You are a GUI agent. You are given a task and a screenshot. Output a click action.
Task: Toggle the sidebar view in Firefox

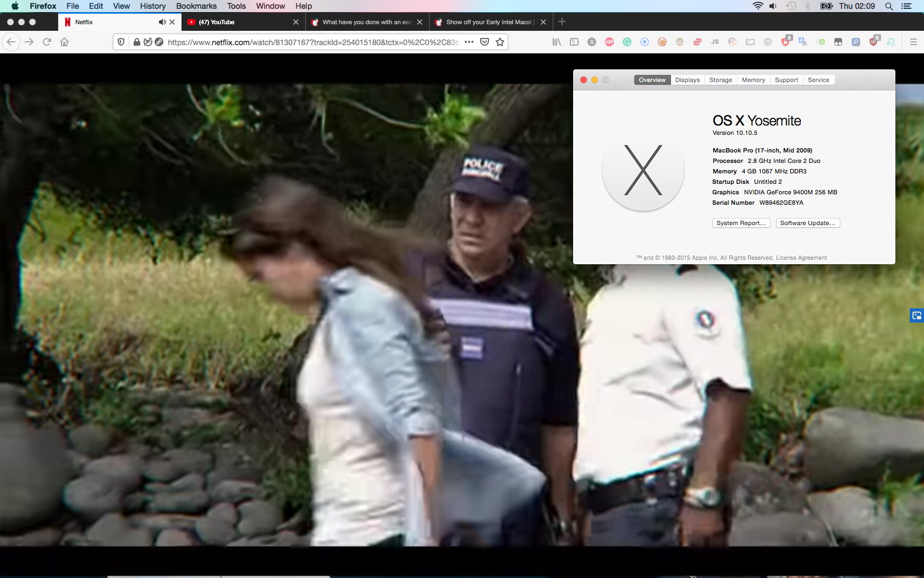(574, 42)
